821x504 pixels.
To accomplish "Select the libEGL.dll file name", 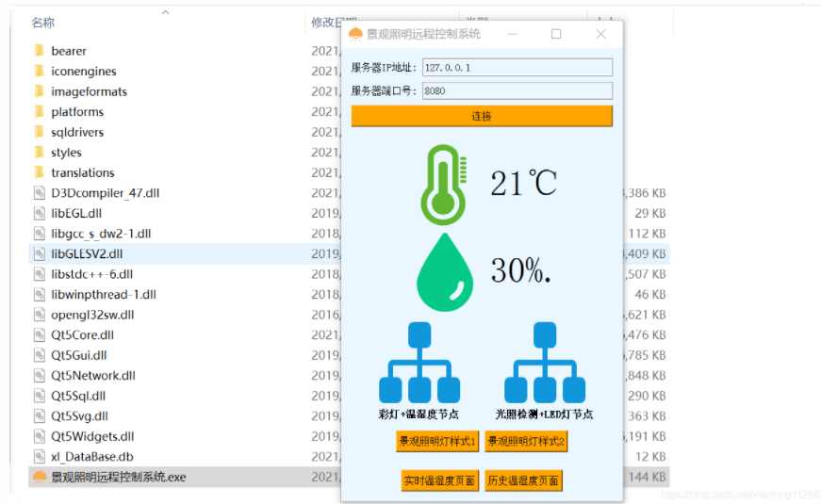I will coord(76,214).
